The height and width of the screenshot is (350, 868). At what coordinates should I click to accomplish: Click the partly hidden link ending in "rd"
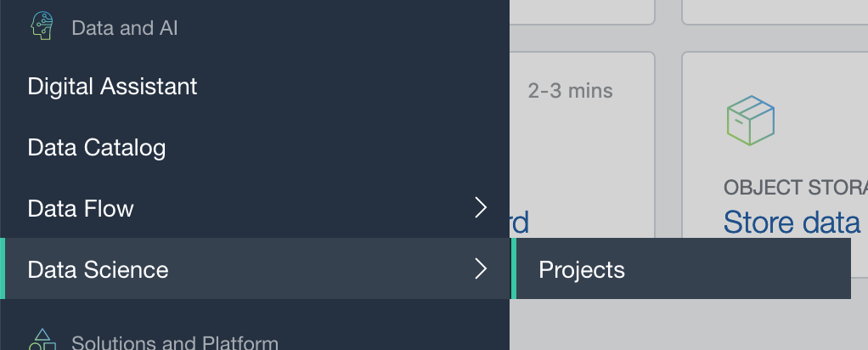(x=519, y=223)
